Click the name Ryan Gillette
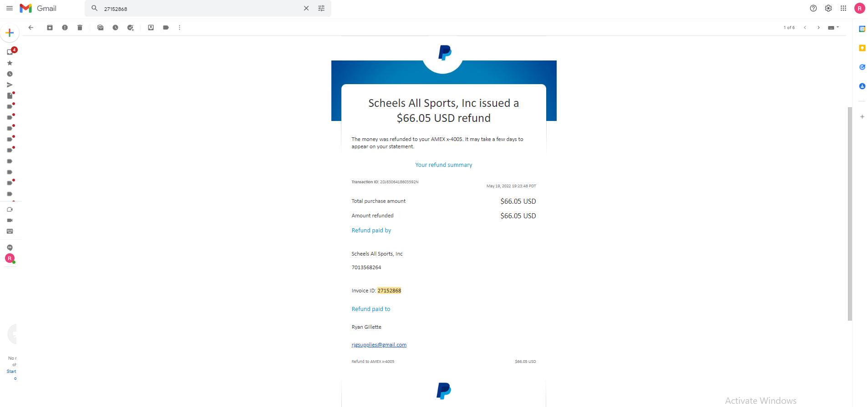868x407 pixels. [x=366, y=327]
